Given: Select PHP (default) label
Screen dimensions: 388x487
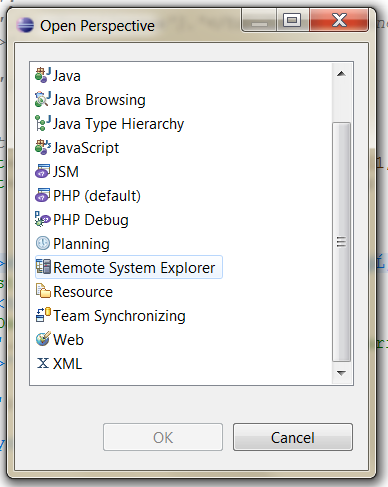Looking at the screenshot, I should tap(97, 196).
